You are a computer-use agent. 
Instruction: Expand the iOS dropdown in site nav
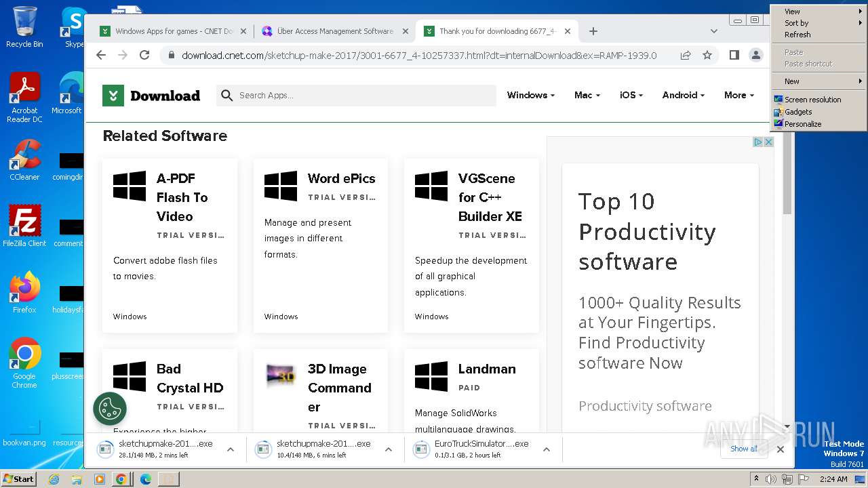tap(631, 96)
